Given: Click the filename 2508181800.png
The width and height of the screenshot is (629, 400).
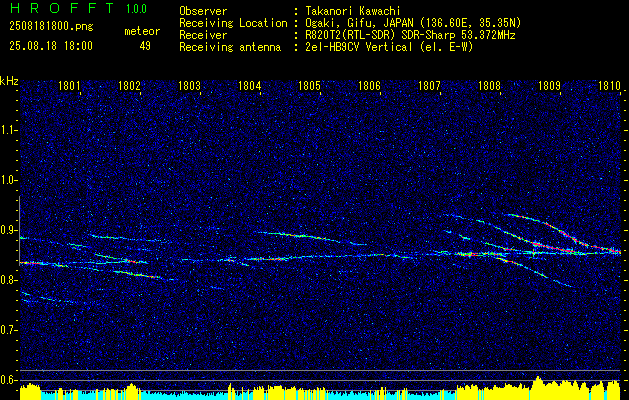Looking at the screenshot, I should coord(51,27).
